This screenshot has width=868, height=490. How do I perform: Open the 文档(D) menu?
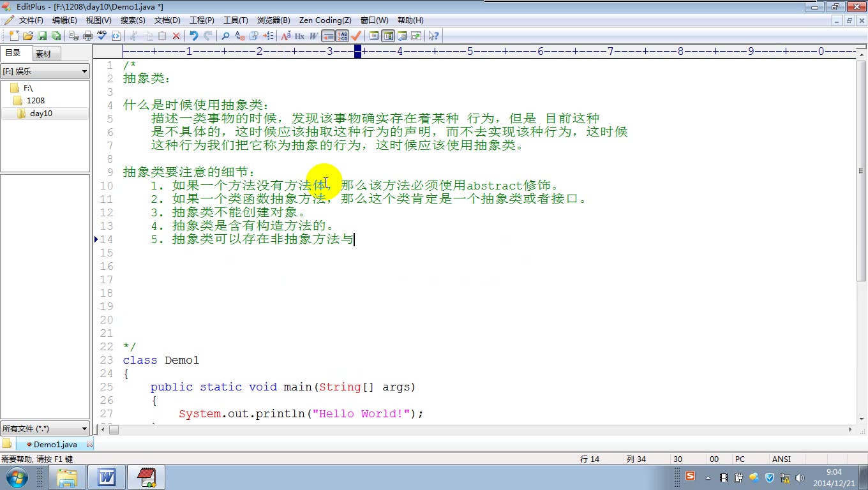pos(167,20)
